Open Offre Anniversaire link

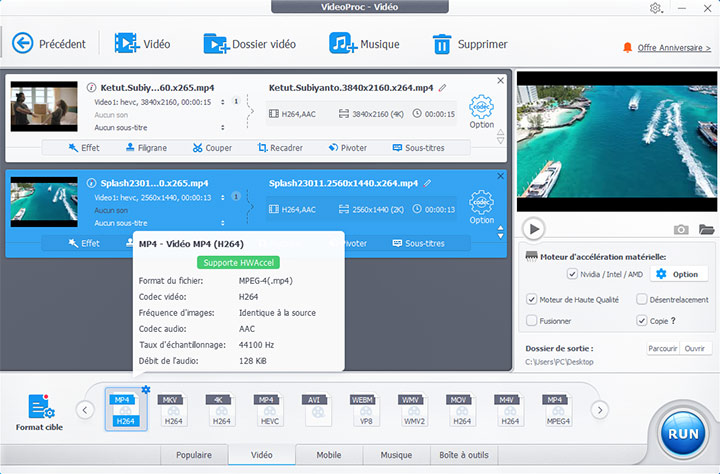(x=674, y=48)
